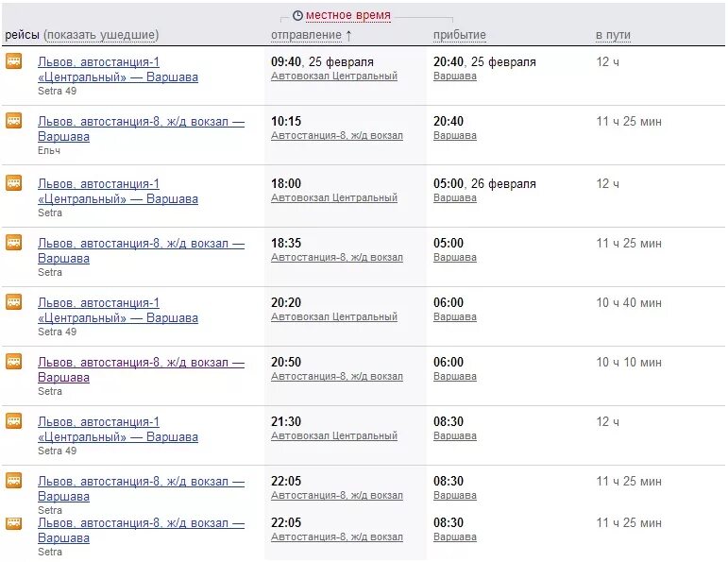Select the bus icon for the 20:20 trip
The image size is (728, 562).
tap(13, 302)
